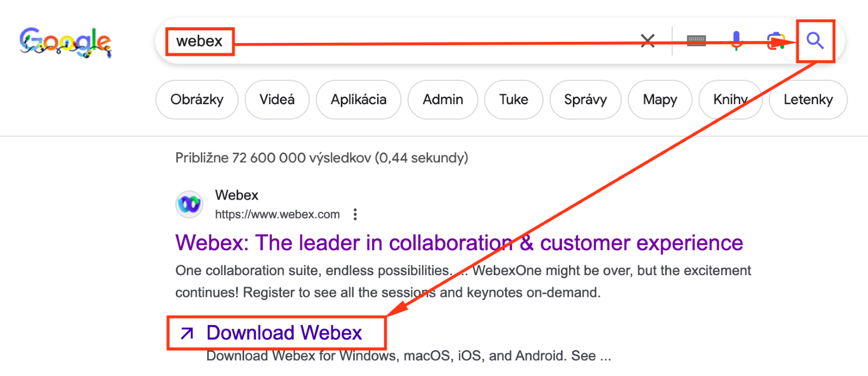
Task: Select the Admin filter chip
Action: (x=443, y=100)
